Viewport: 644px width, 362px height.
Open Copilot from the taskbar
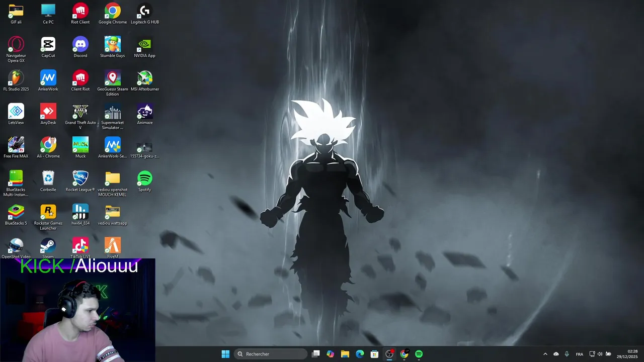point(331,354)
